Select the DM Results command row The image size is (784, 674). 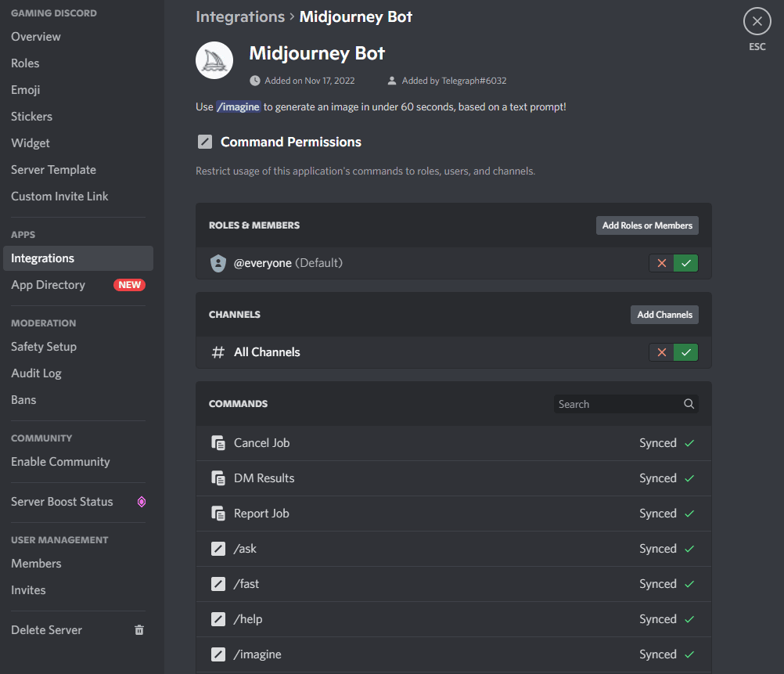click(x=454, y=478)
